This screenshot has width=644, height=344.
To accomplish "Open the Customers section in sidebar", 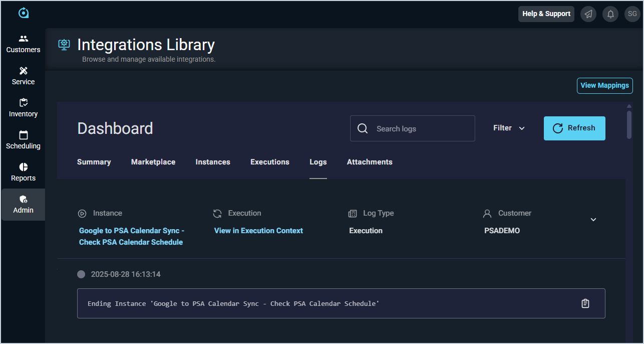I will click(x=23, y=44).
